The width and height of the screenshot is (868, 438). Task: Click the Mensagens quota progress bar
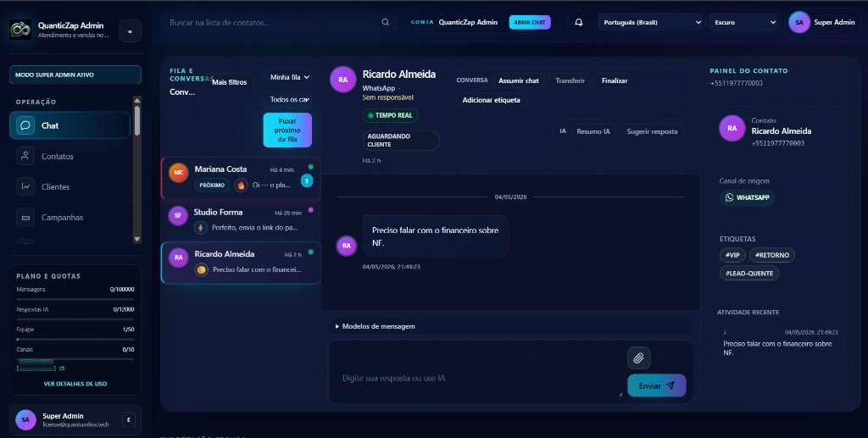[75, 299]
